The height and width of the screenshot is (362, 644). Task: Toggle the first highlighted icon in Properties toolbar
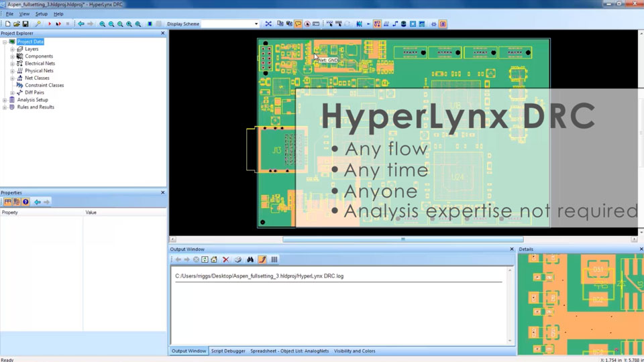pos(8,202)
